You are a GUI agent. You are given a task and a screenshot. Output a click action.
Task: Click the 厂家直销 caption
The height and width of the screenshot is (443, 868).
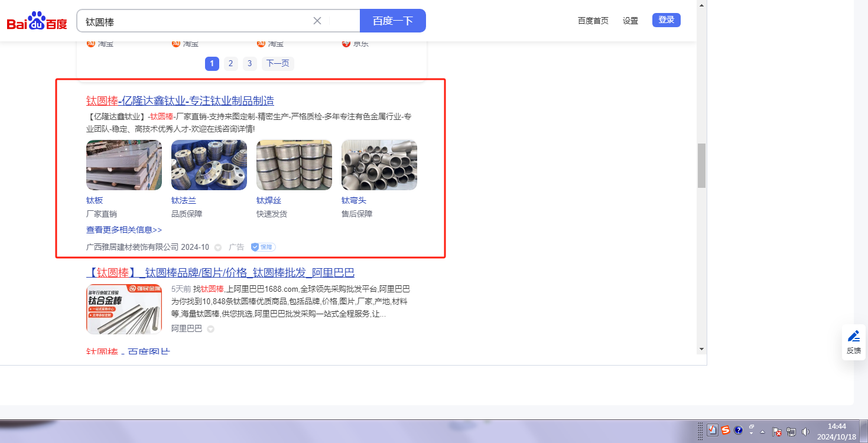point(102,214)
